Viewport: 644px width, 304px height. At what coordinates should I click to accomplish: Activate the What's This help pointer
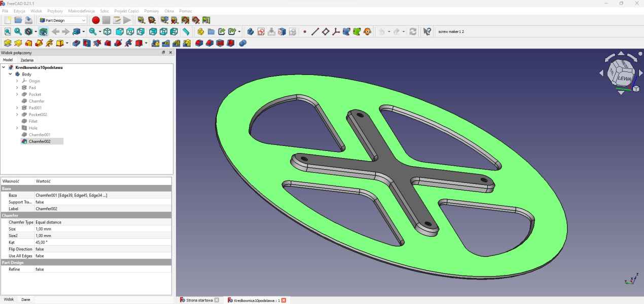coord(427,31)
